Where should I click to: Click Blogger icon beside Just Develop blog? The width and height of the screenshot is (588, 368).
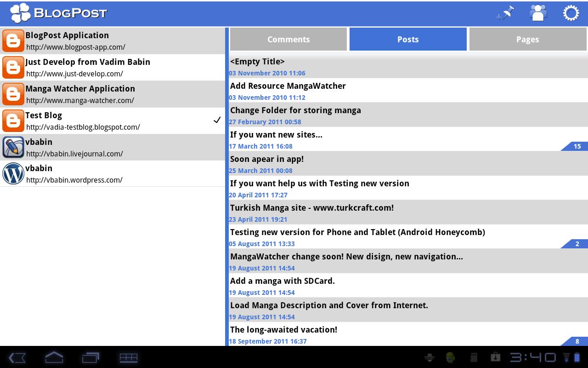(13, 68)
